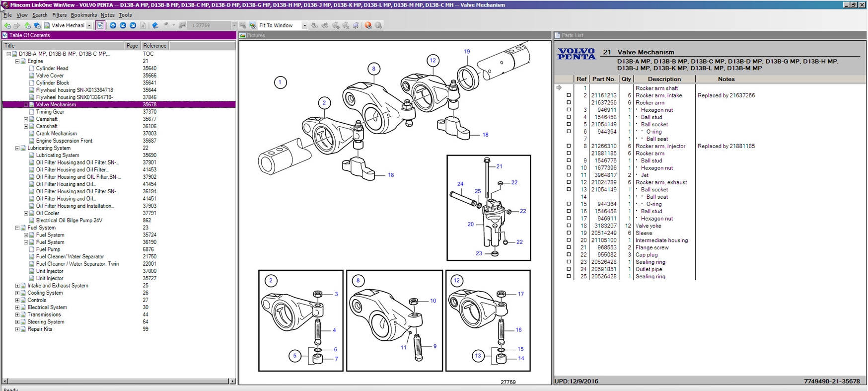This screenshot has height=391, width=868.
Task: Open the Fit To Window zoom dropdown
Action: pyautogui.click(x=304, y=25)
